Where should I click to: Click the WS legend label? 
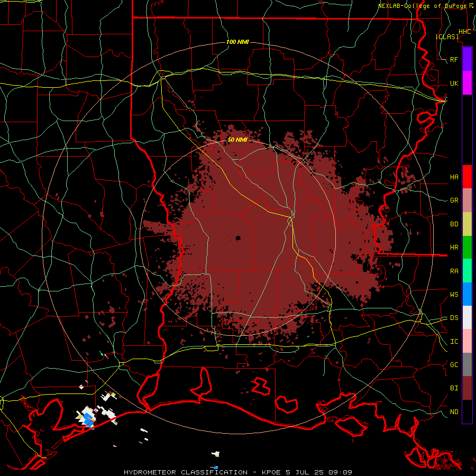454,295
